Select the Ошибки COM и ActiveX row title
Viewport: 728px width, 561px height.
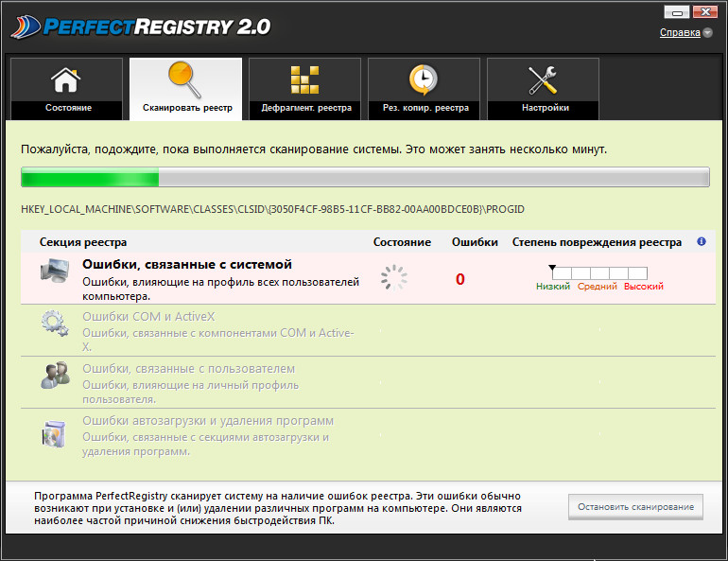click(x=148, y=317)
